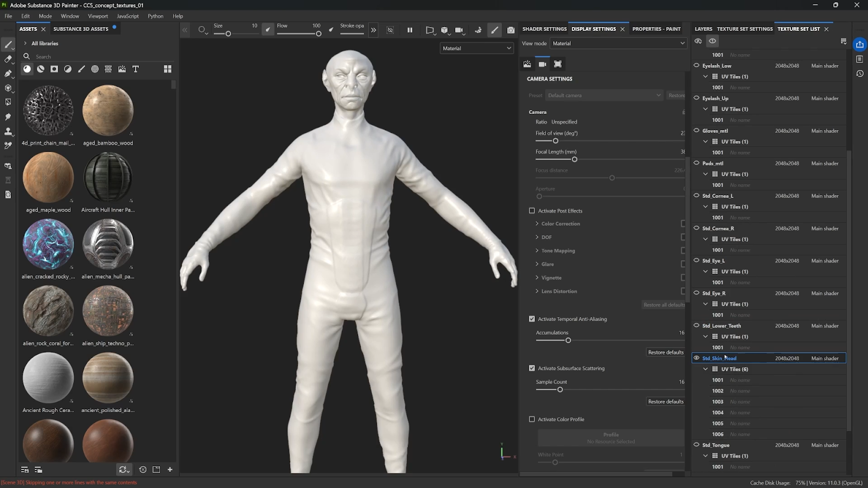Click the Smudge tool icon
Viewport: 868px width, 488px height.
click(x=8, y=117)
